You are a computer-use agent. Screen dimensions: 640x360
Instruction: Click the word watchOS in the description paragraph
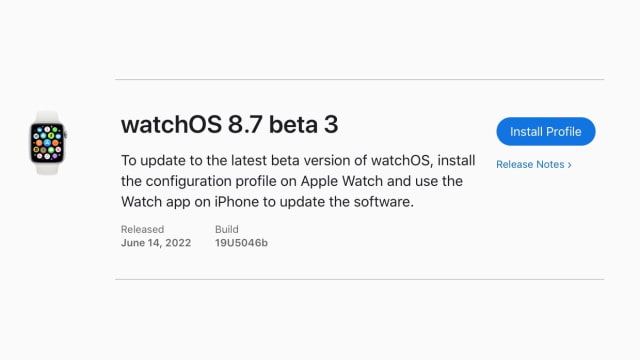(401, 160)
